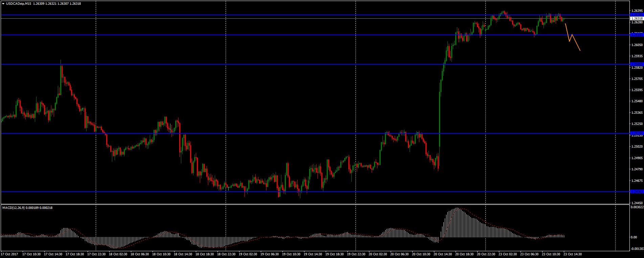This screenshot has height=258, width=644.
Task: Click the 20 Oct 18:30 time label
Action: coord(464,254)
